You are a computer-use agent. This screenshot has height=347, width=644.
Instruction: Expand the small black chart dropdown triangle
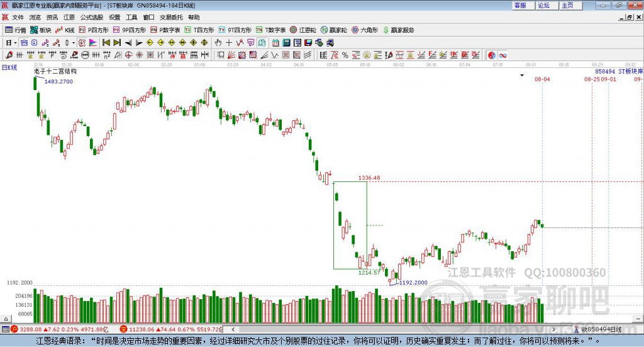click(x=522, y=75)
